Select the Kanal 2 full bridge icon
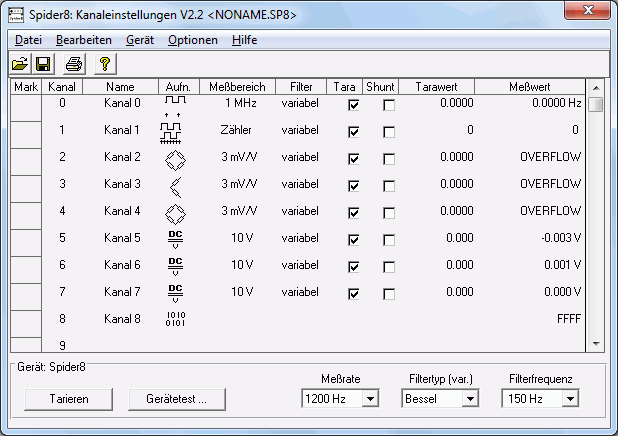 pos(175,158)
